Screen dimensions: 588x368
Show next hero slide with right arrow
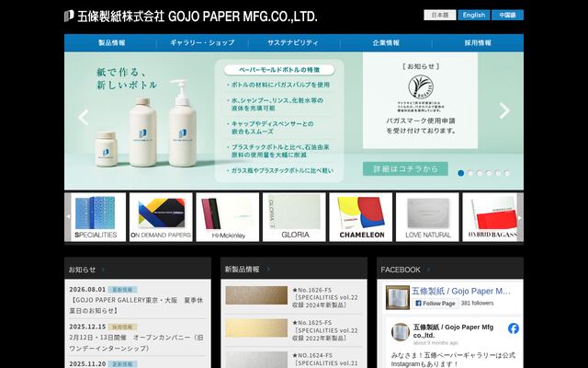click(504, 110)
